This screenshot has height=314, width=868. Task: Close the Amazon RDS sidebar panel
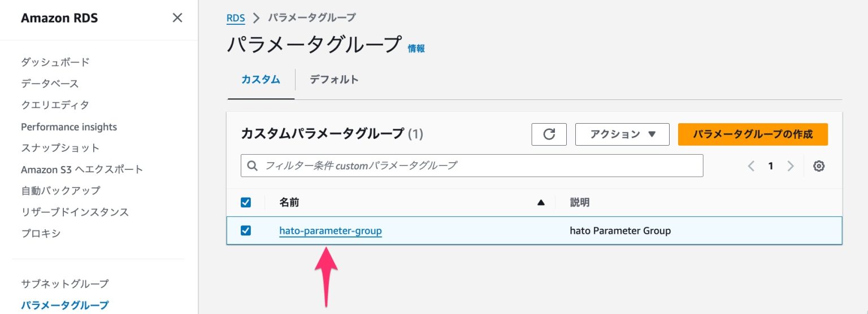(x=177, y=18)
